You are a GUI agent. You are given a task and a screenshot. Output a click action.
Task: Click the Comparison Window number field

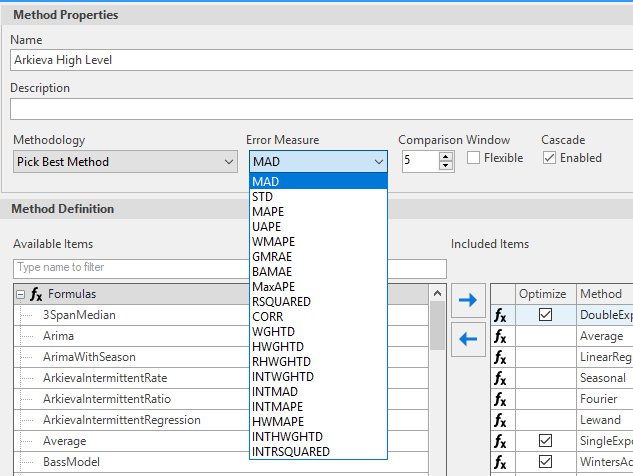[x=420, y=161]
